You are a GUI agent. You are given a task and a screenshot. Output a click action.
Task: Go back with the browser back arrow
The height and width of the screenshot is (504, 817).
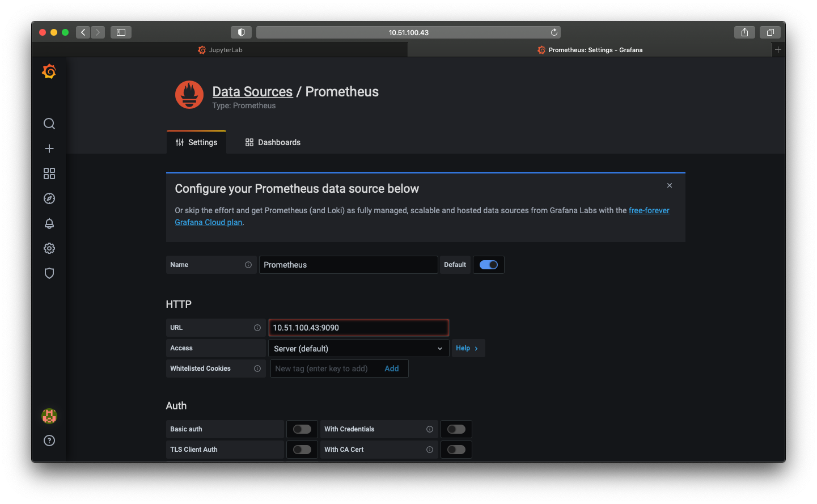83,32
